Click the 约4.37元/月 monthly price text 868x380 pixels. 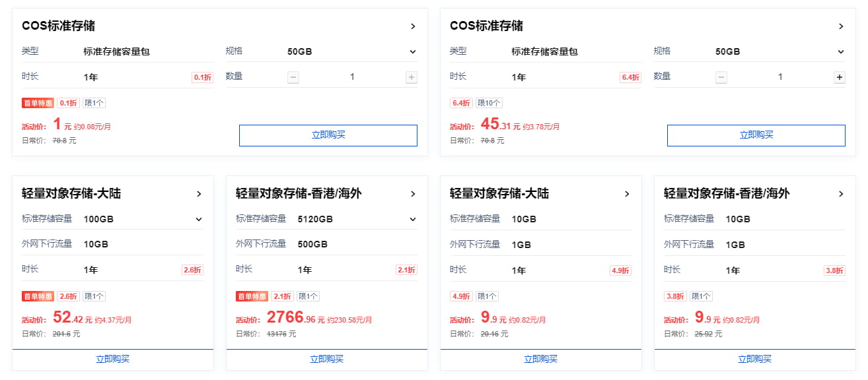(113, 320)
